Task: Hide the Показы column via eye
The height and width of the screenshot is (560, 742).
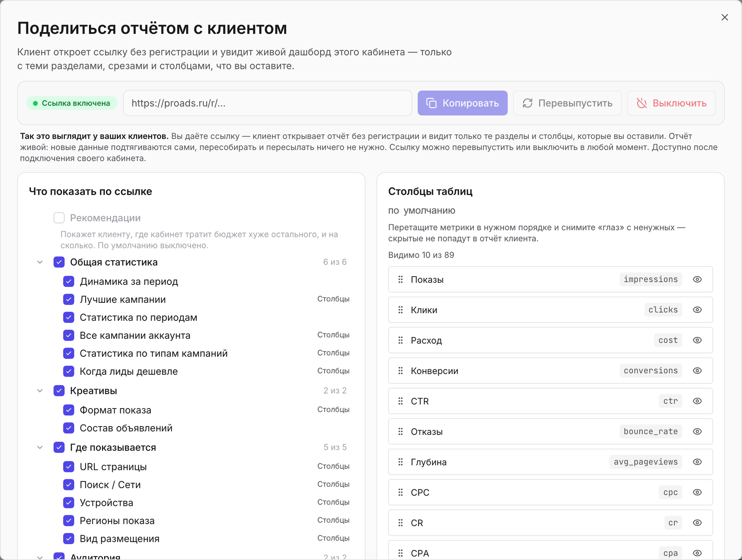Action: point(697,279)
